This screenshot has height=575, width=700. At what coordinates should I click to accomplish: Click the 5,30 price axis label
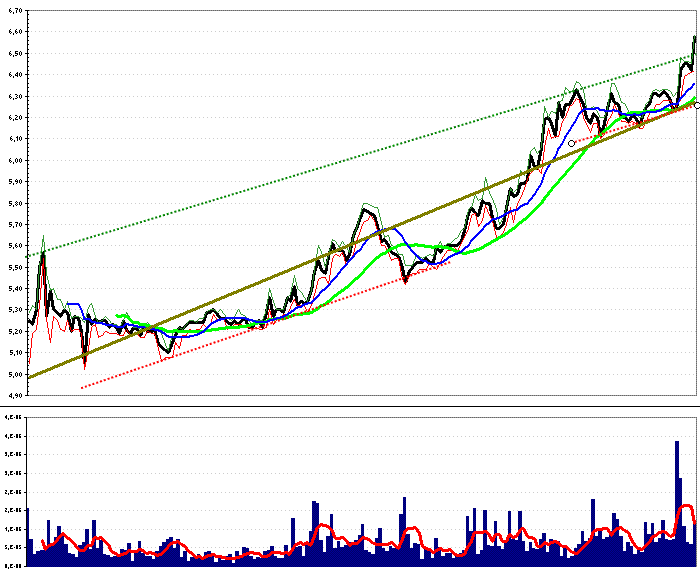(x=15, y=310)
